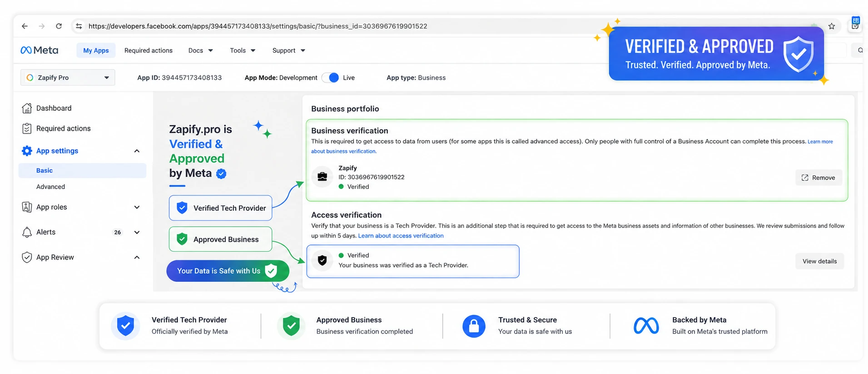Select Basic under App settings
868x374 pixels.
82,170
